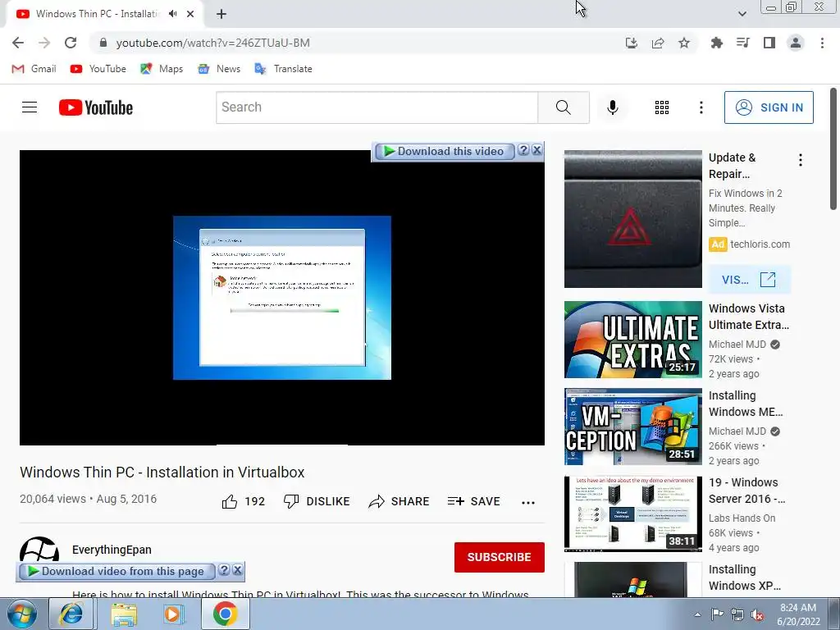Click the address bar lock icon

(x=104, y=43)
